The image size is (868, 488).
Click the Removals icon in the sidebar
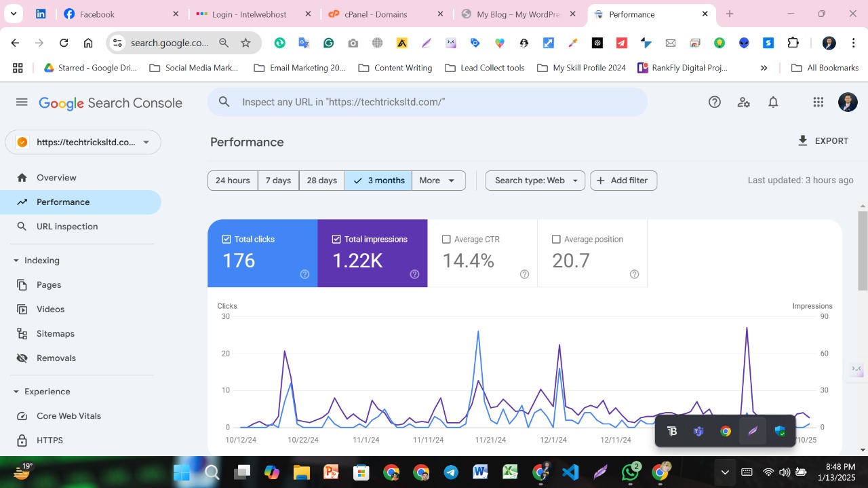(x=21, y=358)
